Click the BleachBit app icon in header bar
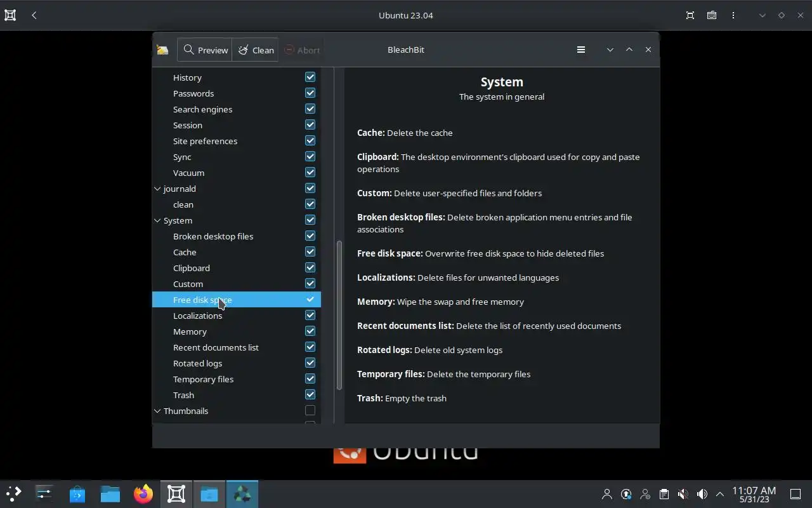 [x=163, y=50]
